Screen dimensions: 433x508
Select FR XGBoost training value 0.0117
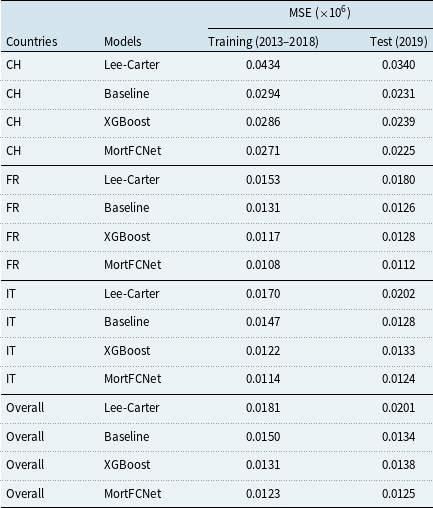tap(263, 237)
